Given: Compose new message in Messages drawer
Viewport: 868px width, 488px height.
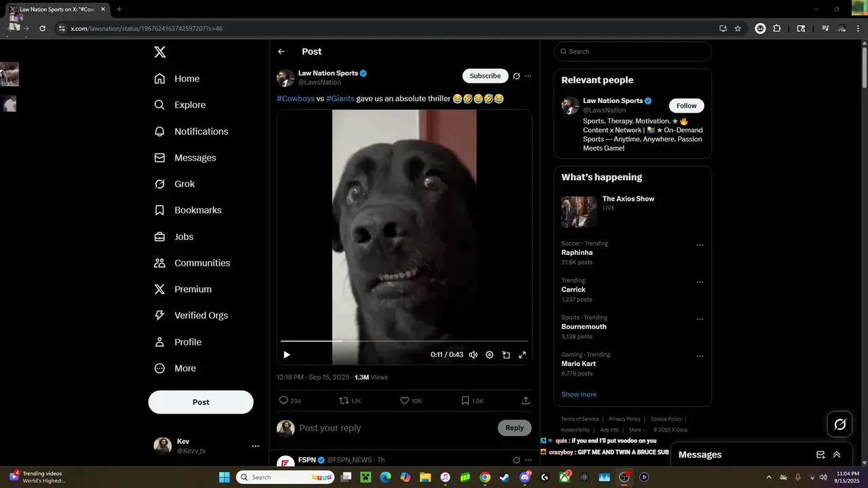Looking at the screenshot, I should (x=821, y=455).
